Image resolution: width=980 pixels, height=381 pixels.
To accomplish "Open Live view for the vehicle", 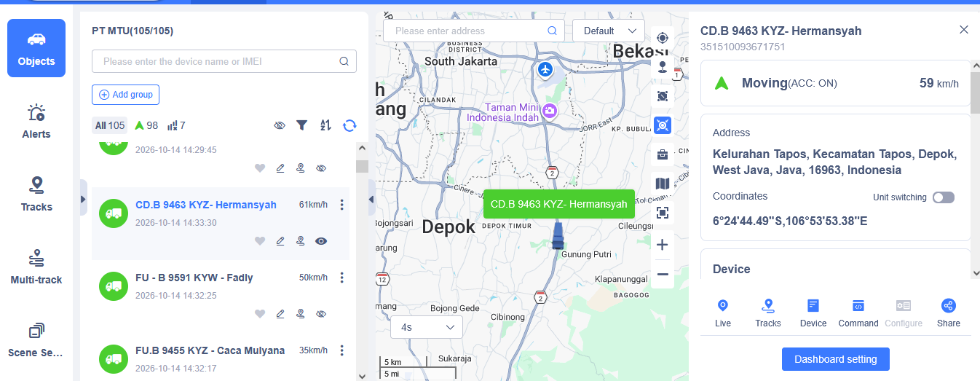I will pos(723,313).
